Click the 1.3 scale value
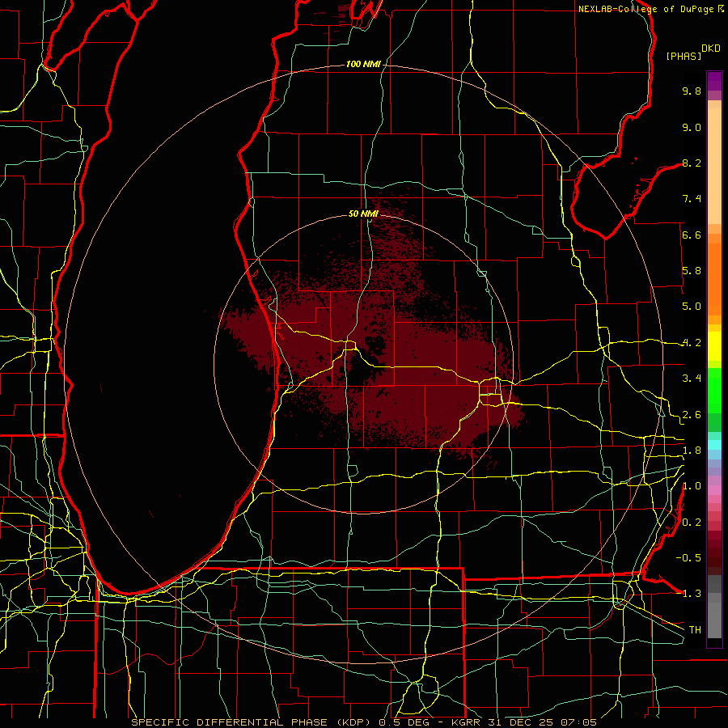Screen dimensions: 728x728 click(x=692, y=594)
